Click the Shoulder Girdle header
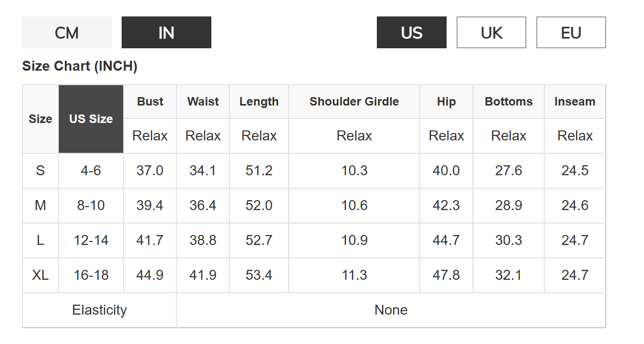 (354, 102)
